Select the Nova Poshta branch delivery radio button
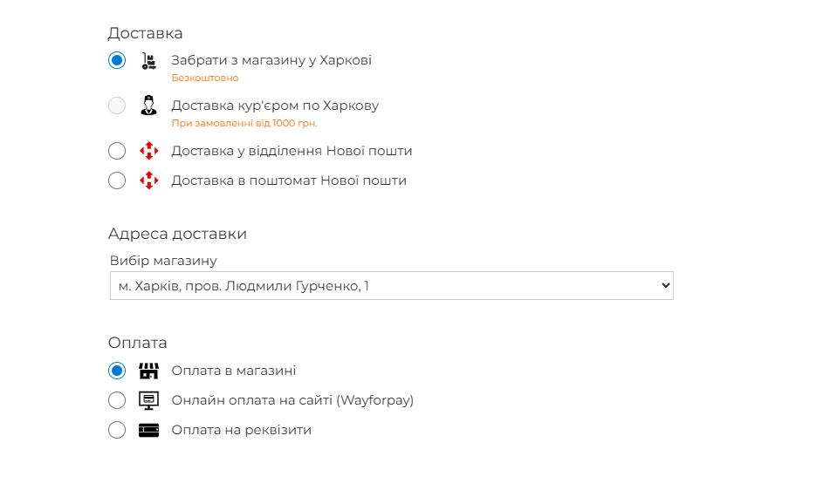Image resolution: width=837 pixels, height=504 pixels. click(117, 151)
